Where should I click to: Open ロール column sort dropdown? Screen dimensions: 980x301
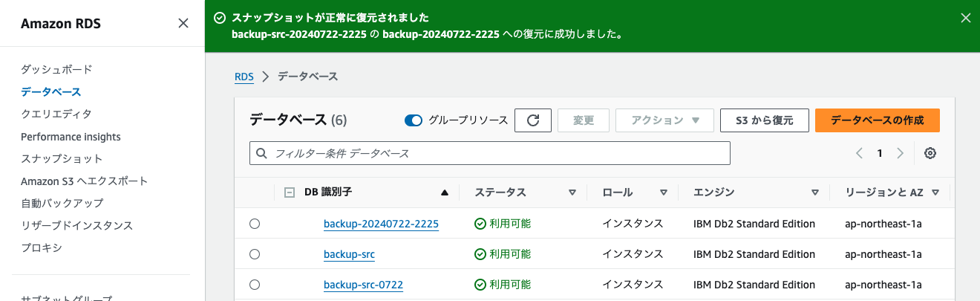point(663,192)
